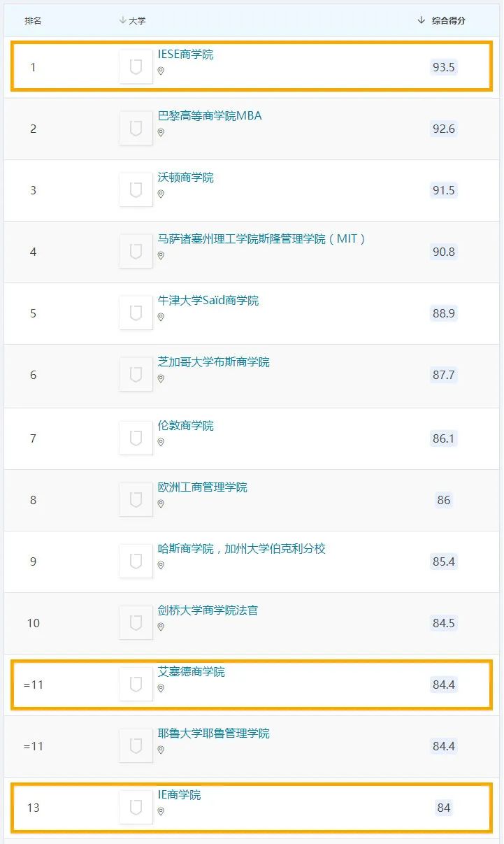The image size is (504, 844).
Task: Click the location pin under 牛津大学Saïd商学院
Action: (161, 317)
